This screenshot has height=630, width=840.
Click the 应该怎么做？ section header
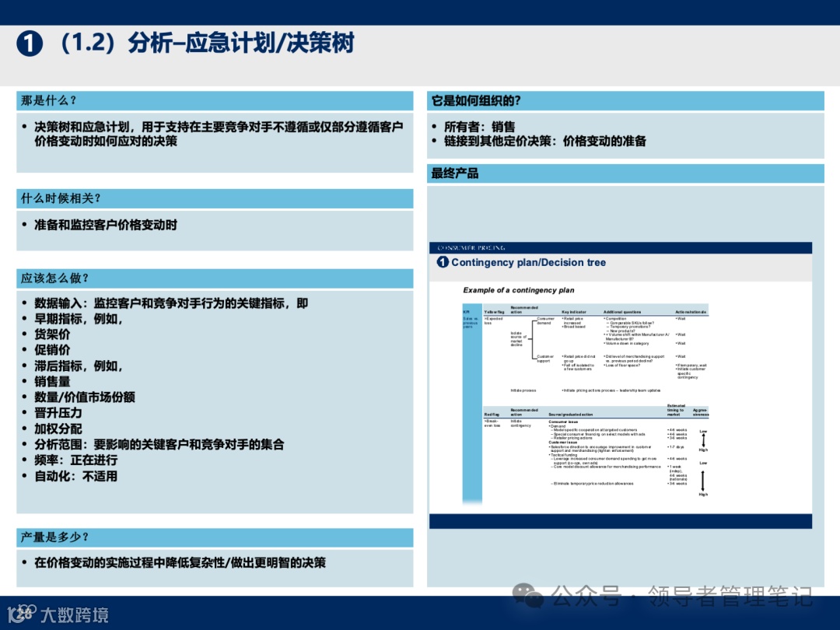click(215, 278)
